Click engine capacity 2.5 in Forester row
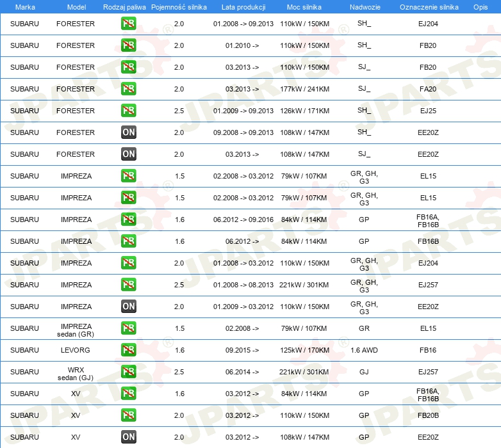501x448 pixels. [x=179, y=111]
